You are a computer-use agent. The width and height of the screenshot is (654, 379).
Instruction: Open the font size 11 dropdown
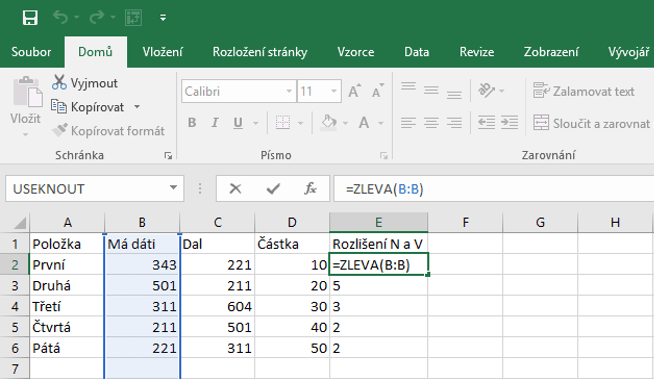point(334,91)
